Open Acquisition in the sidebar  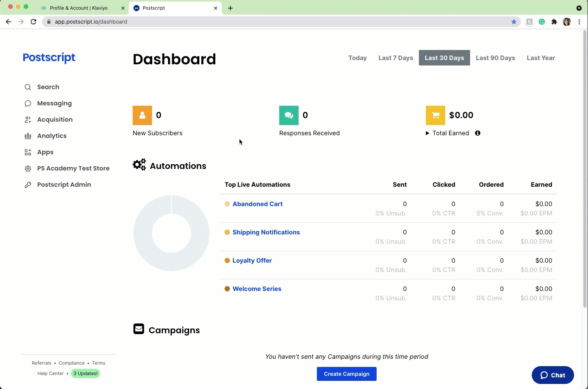(55, 120)
